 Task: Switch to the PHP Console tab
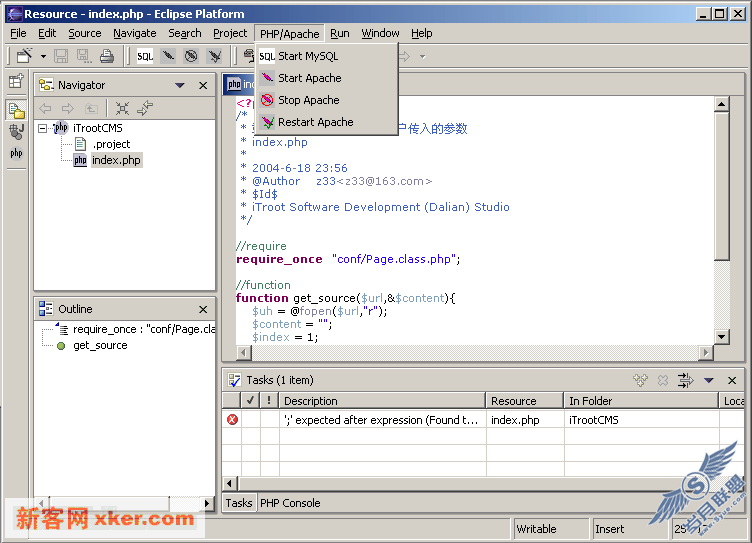(x=290, y=503)
